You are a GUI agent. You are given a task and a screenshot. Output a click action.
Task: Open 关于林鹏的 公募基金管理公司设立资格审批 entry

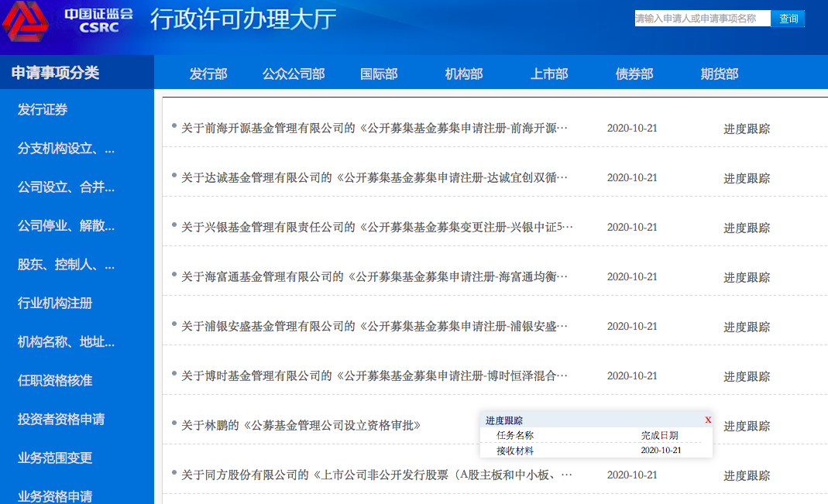point(301,425)
